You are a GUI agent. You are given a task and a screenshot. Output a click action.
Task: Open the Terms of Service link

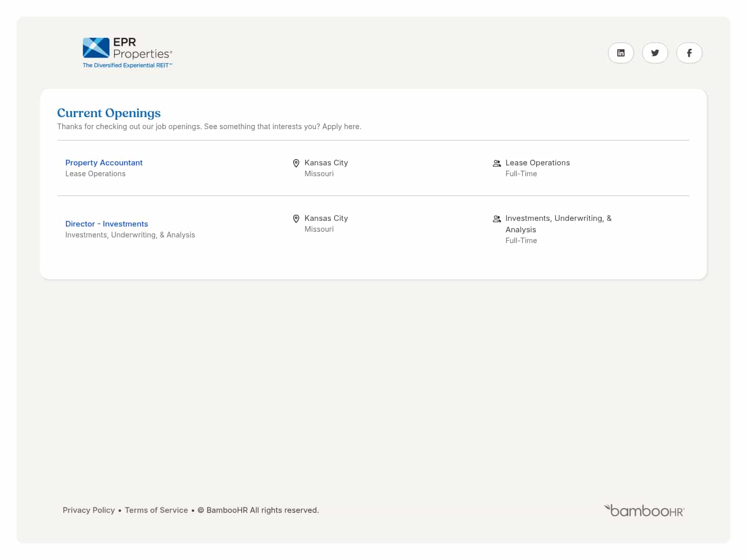pyautogui.click(x=156, y=510)
